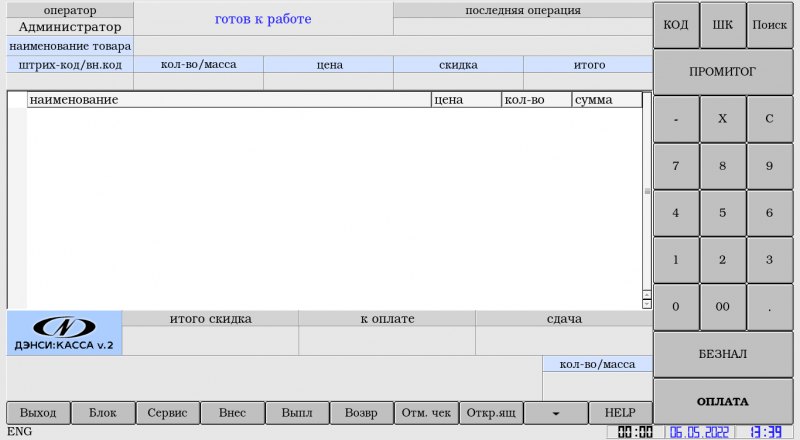Screen dimensions: 800x440
Task: Clear entry with the C key
Action: 769,119
